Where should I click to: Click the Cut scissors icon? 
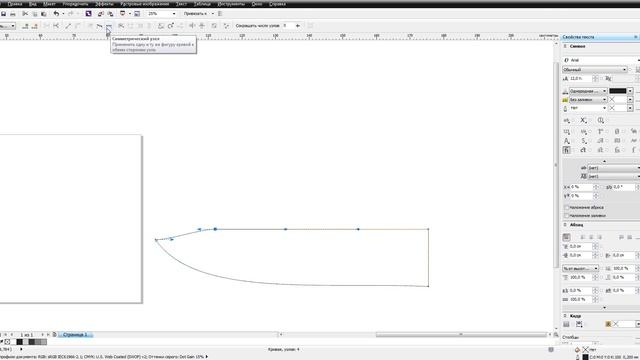pos(25,14)
